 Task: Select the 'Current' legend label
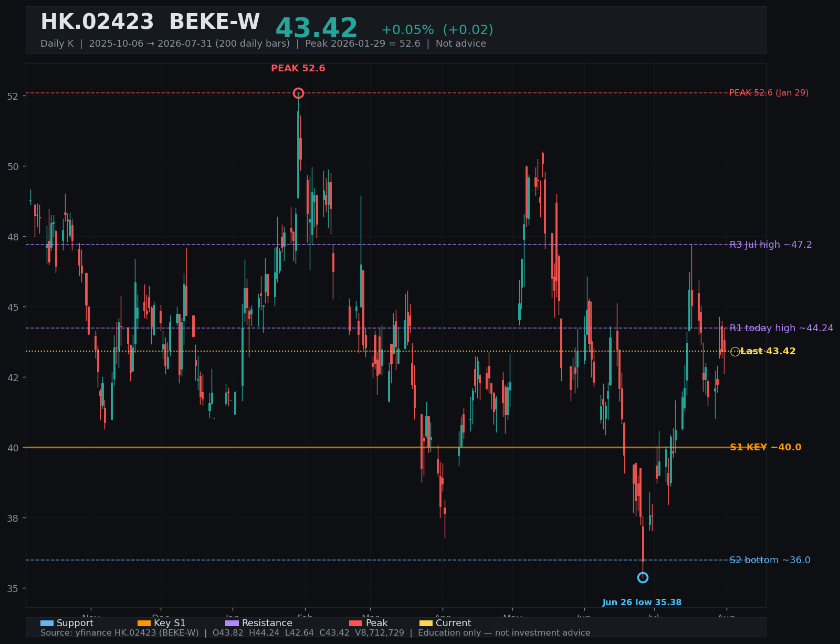point(454,623)
